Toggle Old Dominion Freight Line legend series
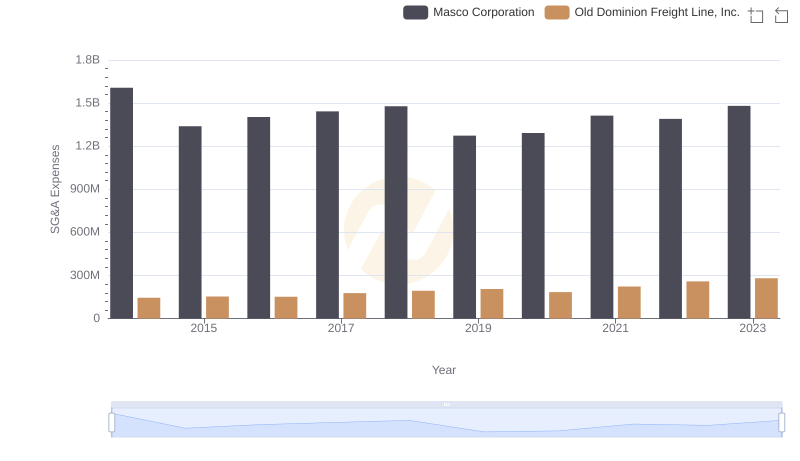 [x=642, y=12]
